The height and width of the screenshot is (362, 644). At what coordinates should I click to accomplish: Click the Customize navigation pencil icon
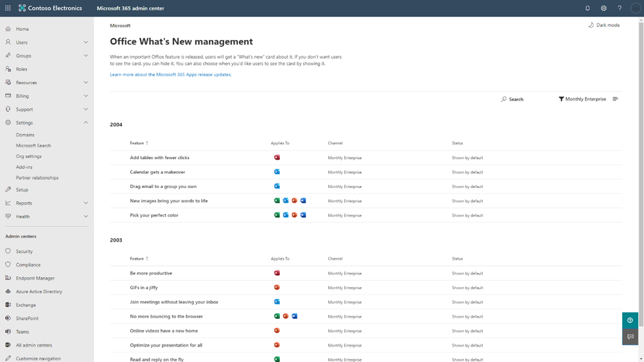coord(8,358)
